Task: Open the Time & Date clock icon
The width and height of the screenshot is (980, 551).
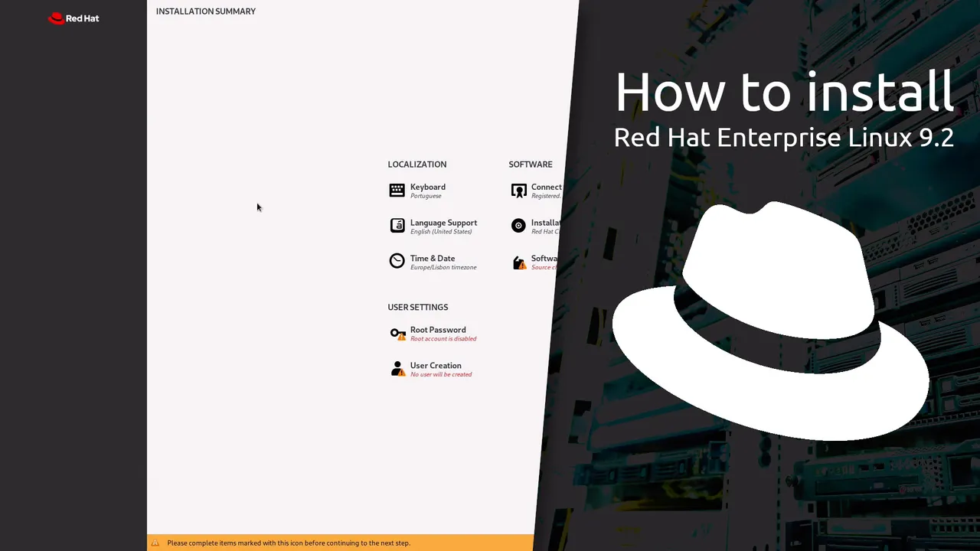Action: pyautogui.click(x=397, y=261)
